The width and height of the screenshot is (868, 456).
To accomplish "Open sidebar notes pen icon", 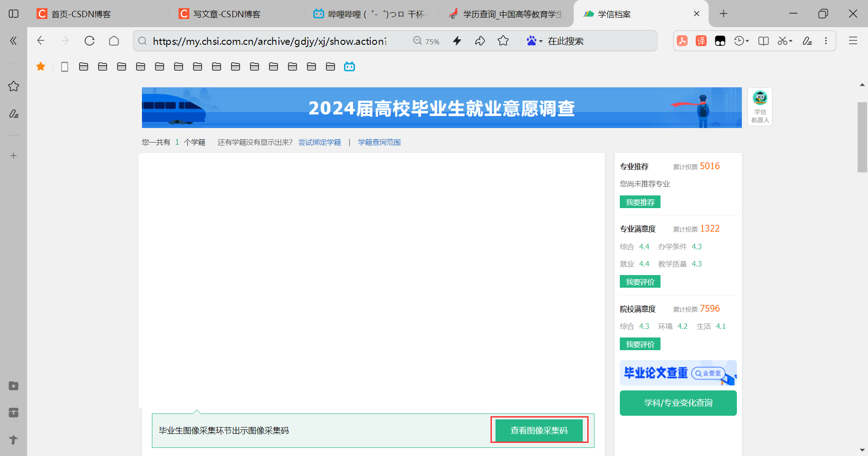I will pyautogui.click(x=14, y=114).
